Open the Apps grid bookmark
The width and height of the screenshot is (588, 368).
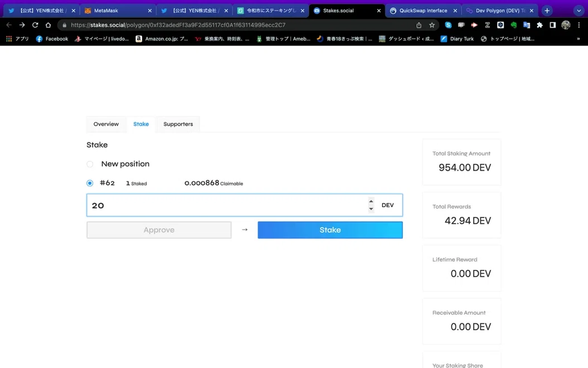point(17,38)
